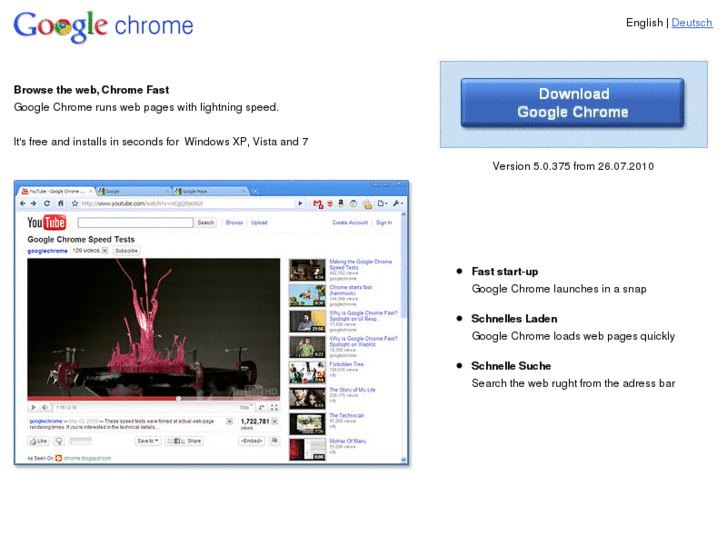Click the volume speaker icon
The height and width of the screenshot is (545, 727).
tap(45, 407)
